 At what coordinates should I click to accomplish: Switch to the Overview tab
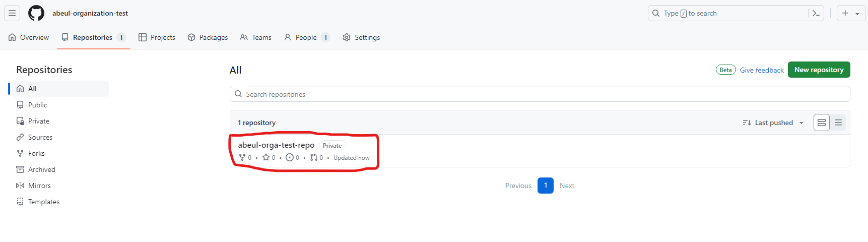coord(29,37)
